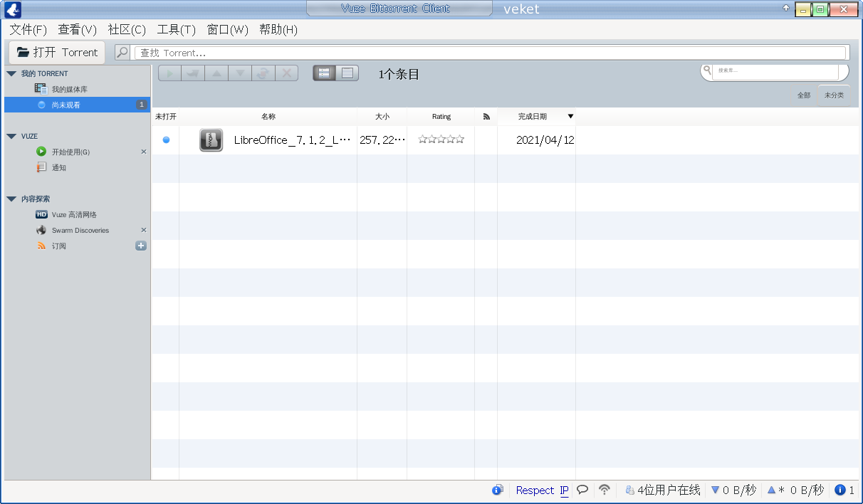This screenshot has height=504, width=863.
Task: Sort by the 完成日期 column header
Action: point(536,116)
